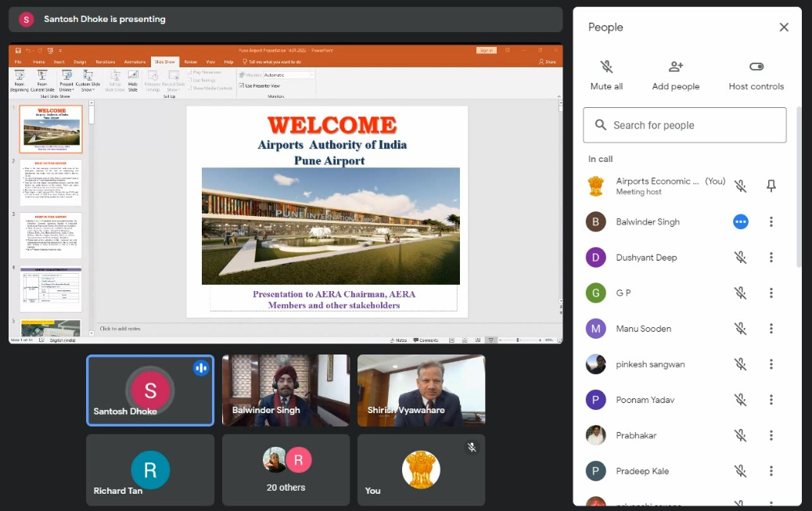Screen dimensions: 812x511
Task: Click muted mic icon for G P
Action: 740,293
